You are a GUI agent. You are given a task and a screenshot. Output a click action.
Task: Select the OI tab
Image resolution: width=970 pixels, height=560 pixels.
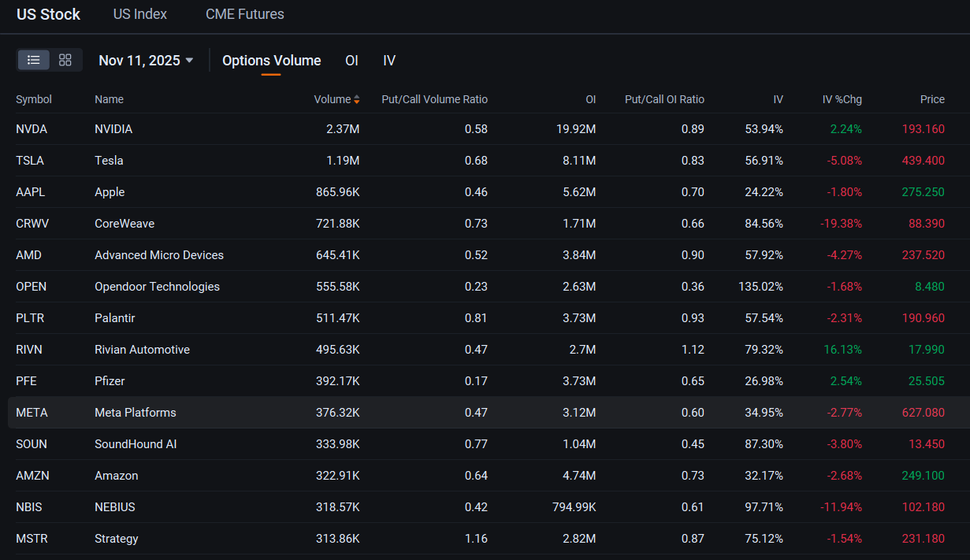pos(352,61)
